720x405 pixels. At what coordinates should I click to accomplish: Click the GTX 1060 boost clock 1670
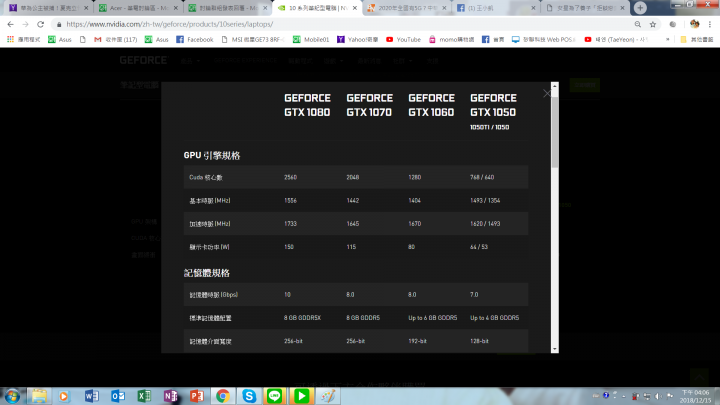click(x=415, y=224)
